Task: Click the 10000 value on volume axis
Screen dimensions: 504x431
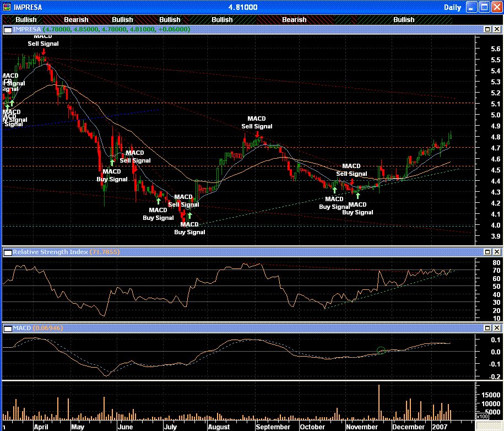Action: point(490,403)
